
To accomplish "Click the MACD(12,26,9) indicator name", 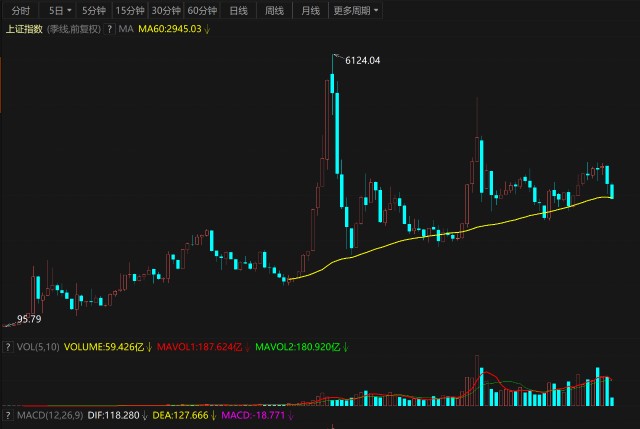I will tap(50, 416).
